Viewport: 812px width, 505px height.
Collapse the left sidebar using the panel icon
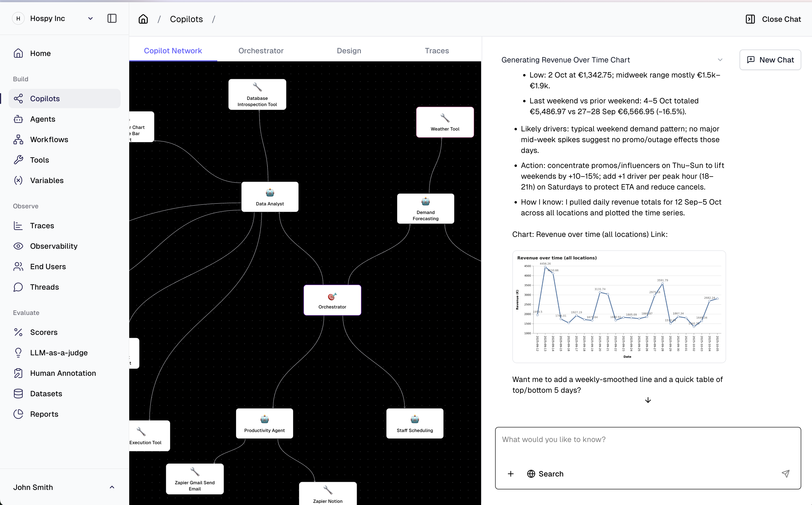coord(112,18)
